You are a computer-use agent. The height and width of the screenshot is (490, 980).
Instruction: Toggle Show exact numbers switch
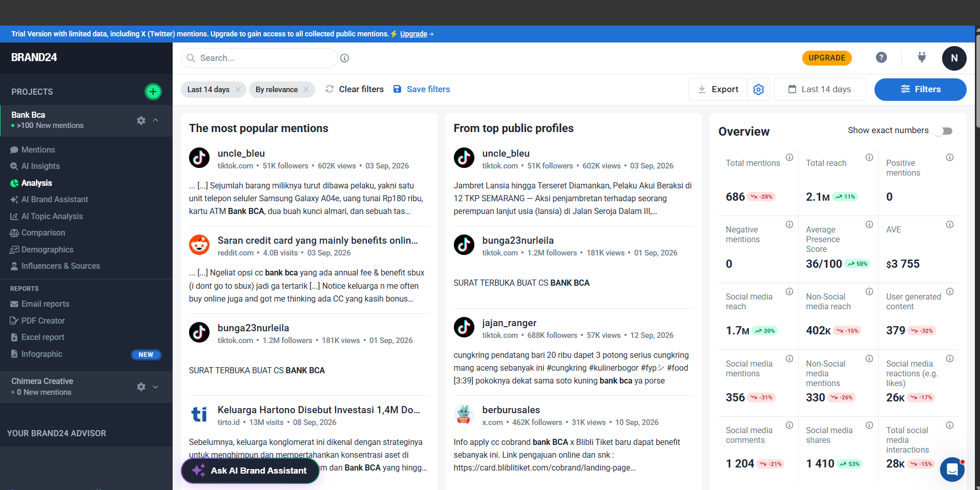click(944, 131)
